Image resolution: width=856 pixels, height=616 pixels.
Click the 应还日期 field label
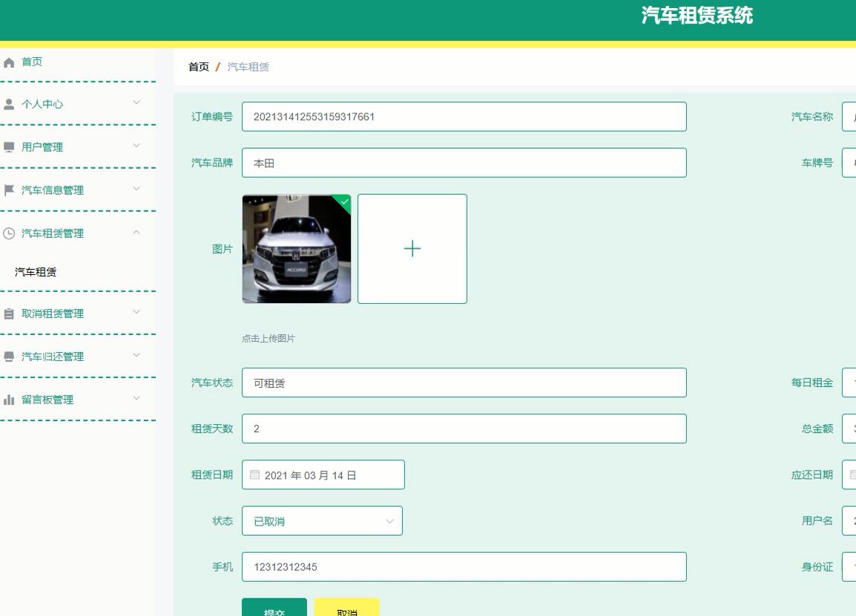[811, 474]
